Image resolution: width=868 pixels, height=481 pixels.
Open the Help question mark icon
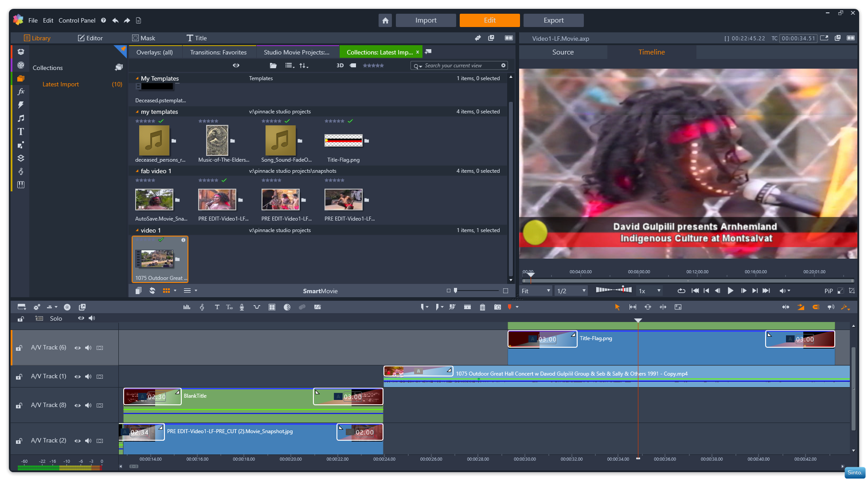(x=103, y=20)
